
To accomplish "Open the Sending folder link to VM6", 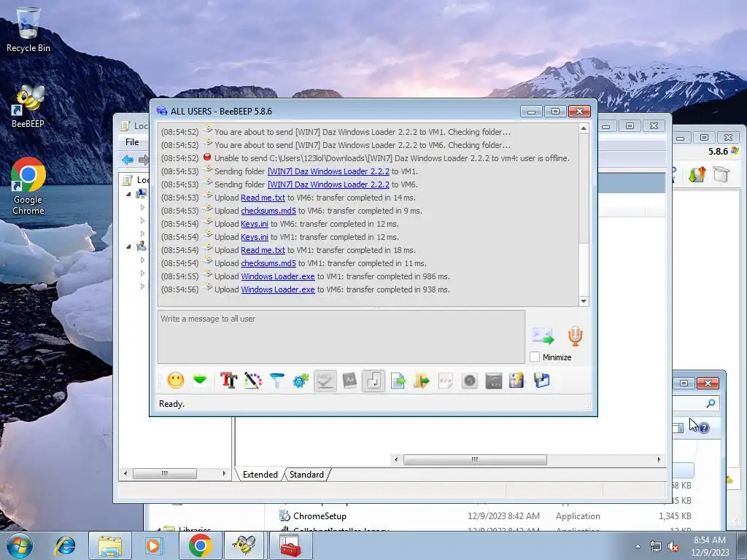I will coord(328,184).
